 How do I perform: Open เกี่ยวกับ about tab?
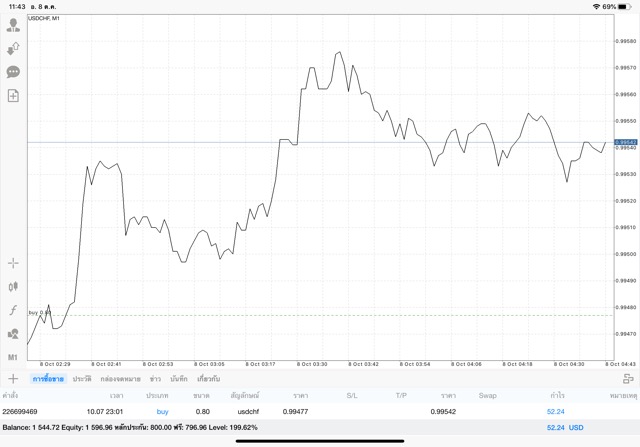pyautogui.click(x=209, y=379)
